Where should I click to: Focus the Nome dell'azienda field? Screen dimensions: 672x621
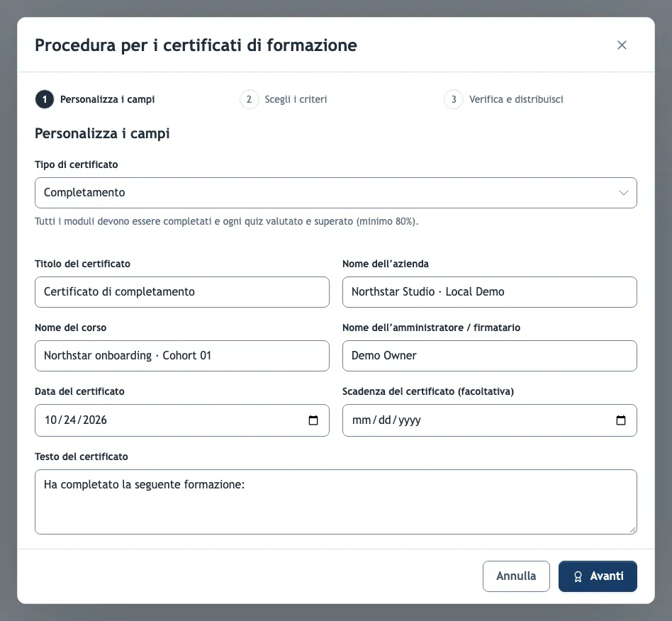[x=489, y=292]
